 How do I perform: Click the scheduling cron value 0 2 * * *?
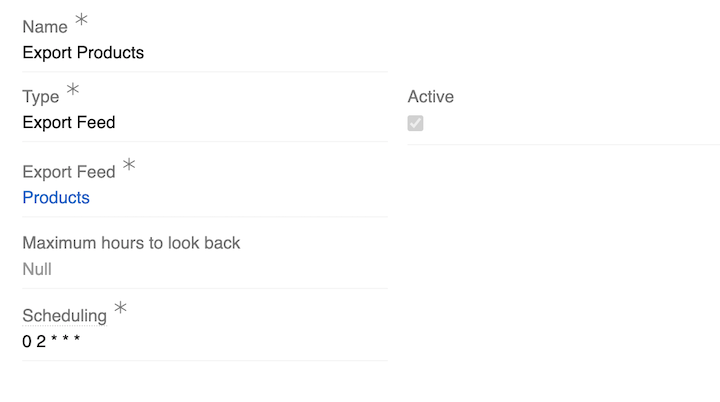tap(51, 341)
